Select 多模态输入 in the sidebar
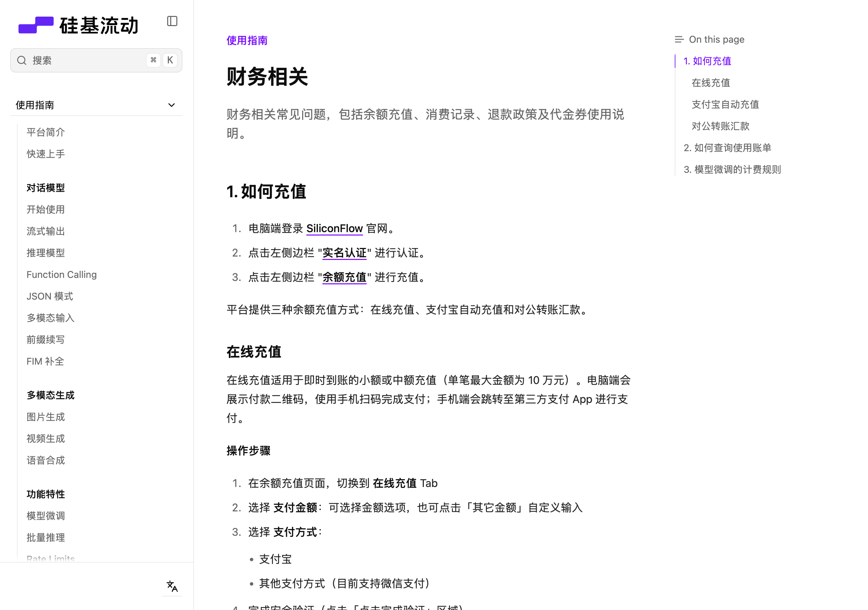 point(51,318)
